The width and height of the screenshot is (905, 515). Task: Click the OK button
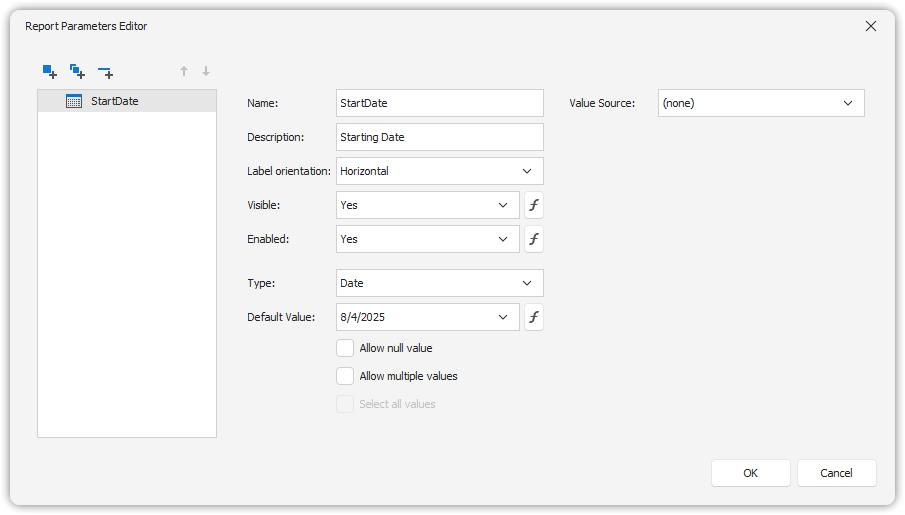[750, 473]
